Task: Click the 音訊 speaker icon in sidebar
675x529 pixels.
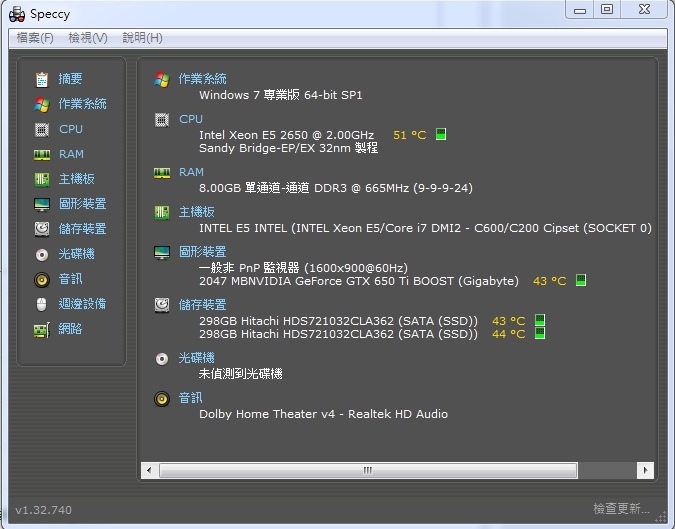Action: pos(42,280)
